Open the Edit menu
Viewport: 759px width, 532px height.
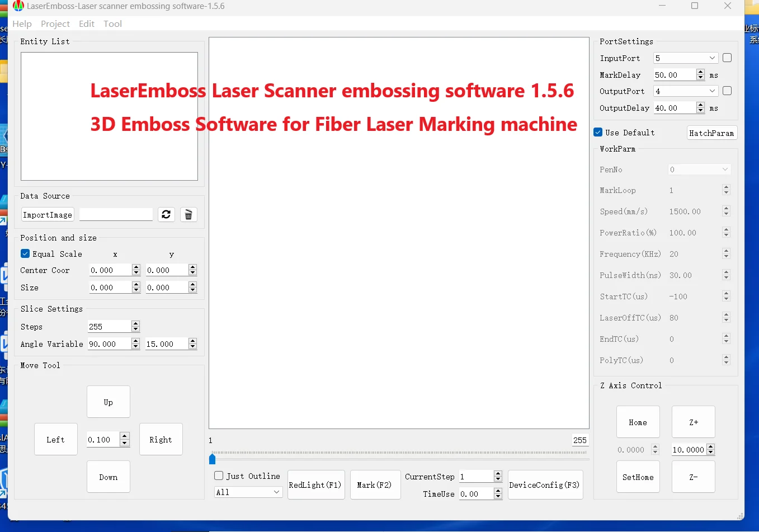click(x=87, y=23)
